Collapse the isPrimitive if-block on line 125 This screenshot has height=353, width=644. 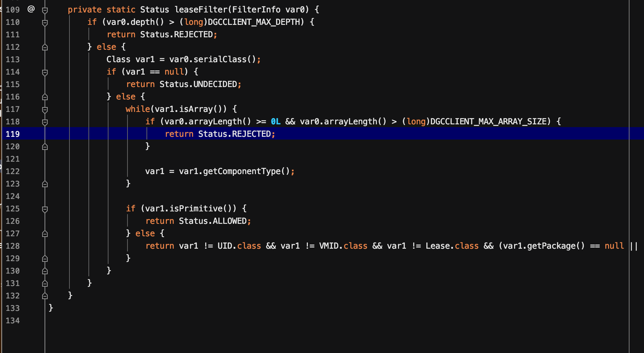45,209
